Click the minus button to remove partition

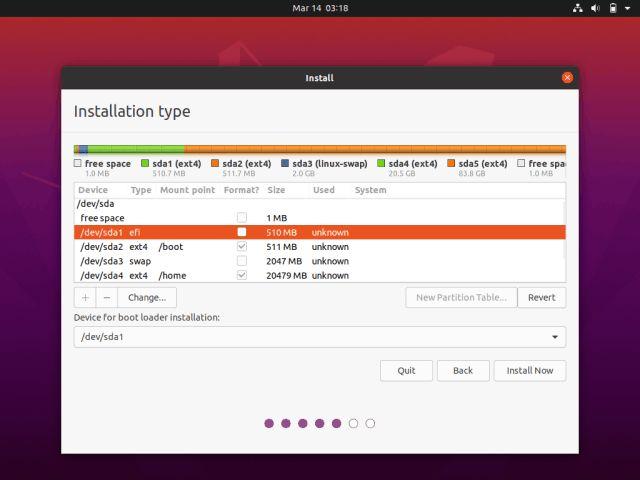(107, 298)
